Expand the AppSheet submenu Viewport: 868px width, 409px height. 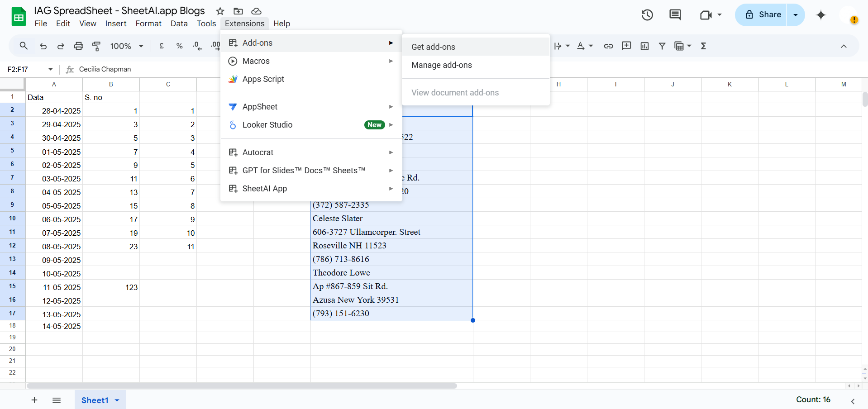coord(311,107)
